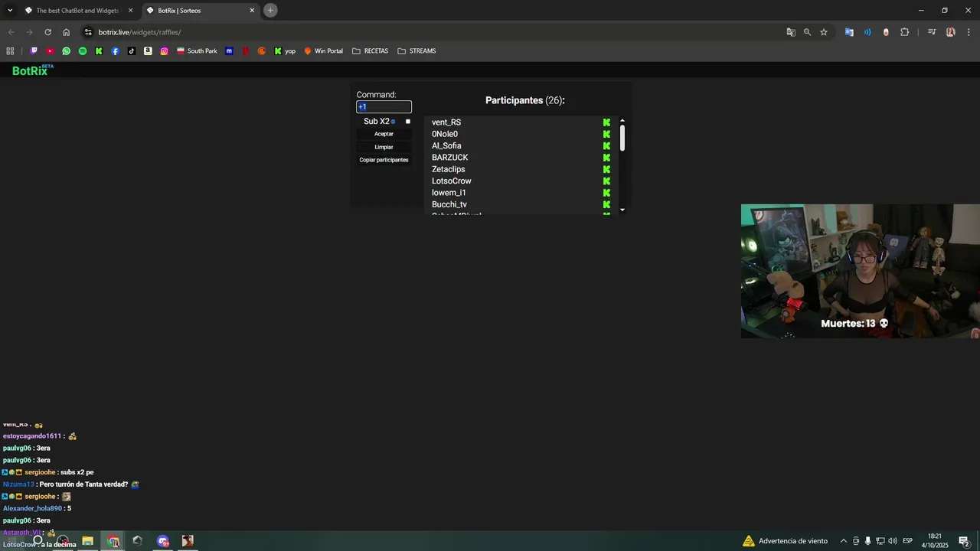Open the Chrome three-dot menu
The width and height of the screenshot is (980, 551).
coord(969,32)
